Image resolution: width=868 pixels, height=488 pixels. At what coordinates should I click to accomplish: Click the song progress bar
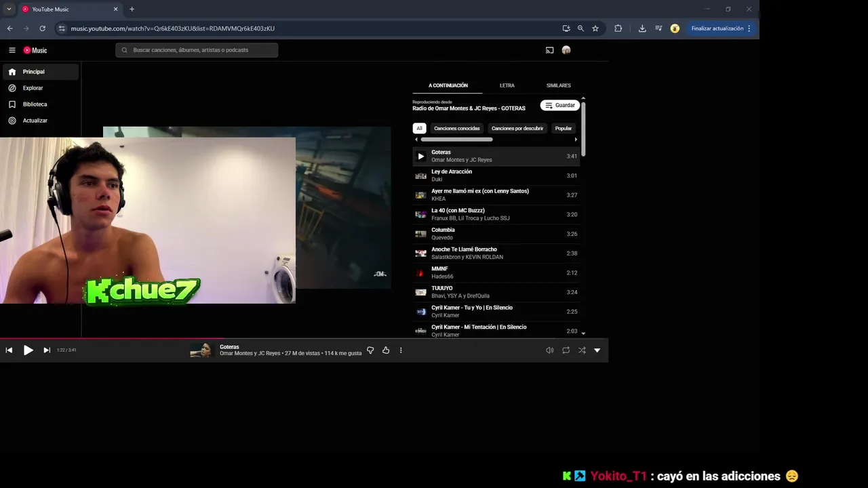coord(304,338)
